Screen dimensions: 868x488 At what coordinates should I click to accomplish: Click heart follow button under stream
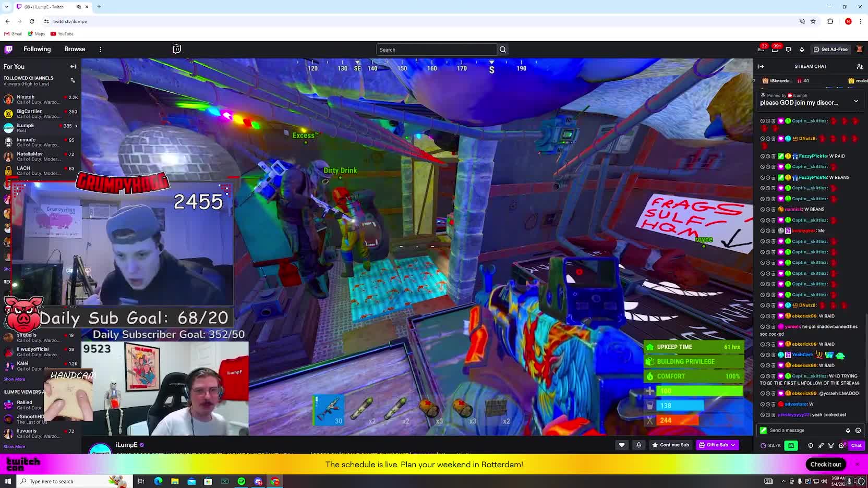[x=622, y=445]
